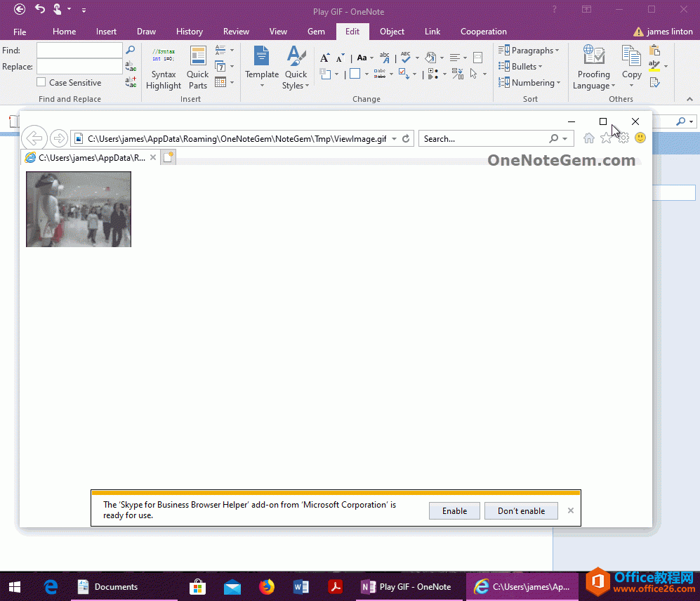
Task: Click the Don't enable button
Action: click(521, 511)
